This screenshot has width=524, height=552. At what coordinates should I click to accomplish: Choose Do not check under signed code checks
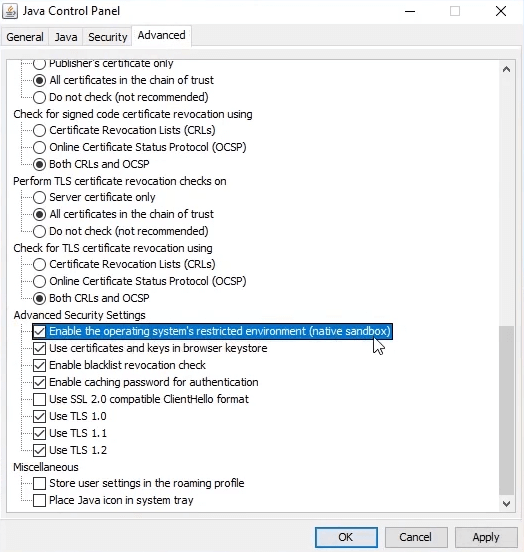[x=39, y=97]
